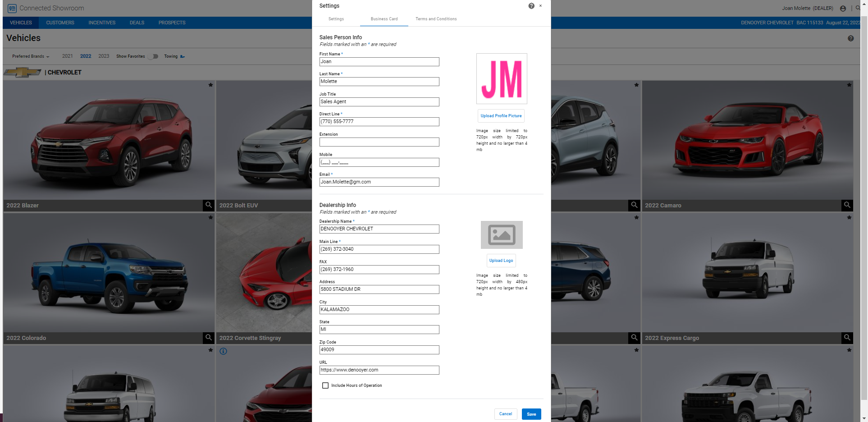Click the Extension field
This screenshot has width=868, height=422.
click(x=379, y=142)
